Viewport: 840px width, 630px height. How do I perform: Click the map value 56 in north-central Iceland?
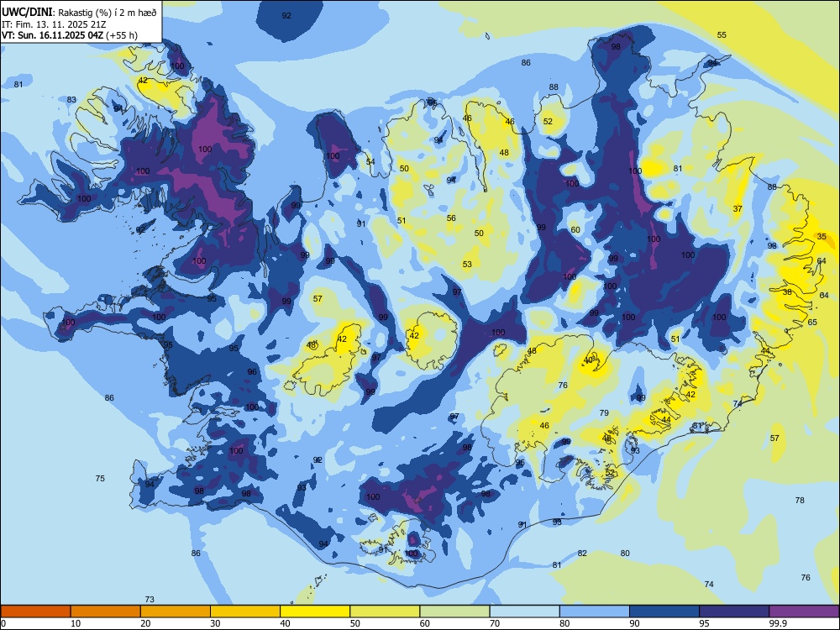pyautogui.click(x=451, y=218)
